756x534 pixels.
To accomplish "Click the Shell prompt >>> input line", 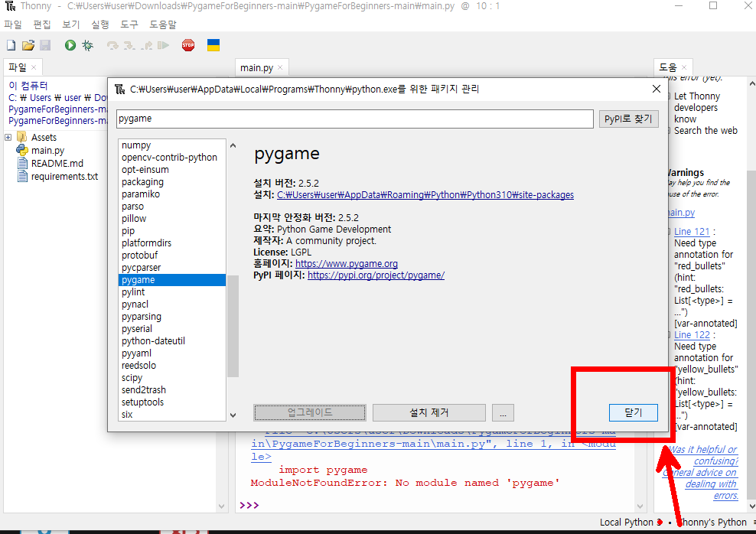I will [436, 505].
